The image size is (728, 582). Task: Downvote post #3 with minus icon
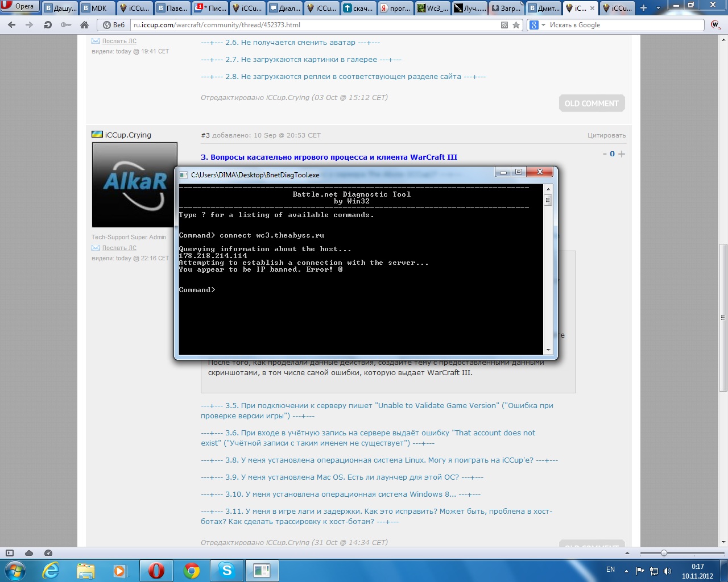pos(605,154)
